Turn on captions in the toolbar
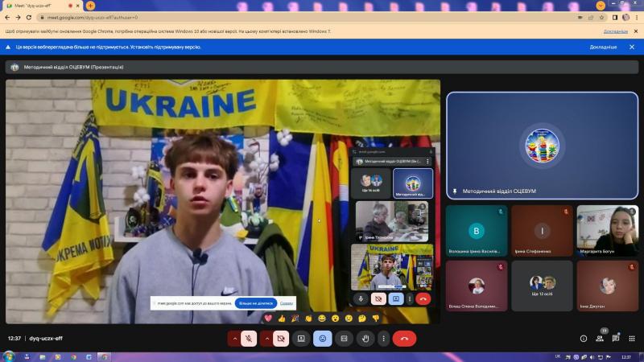 [345, 339]
